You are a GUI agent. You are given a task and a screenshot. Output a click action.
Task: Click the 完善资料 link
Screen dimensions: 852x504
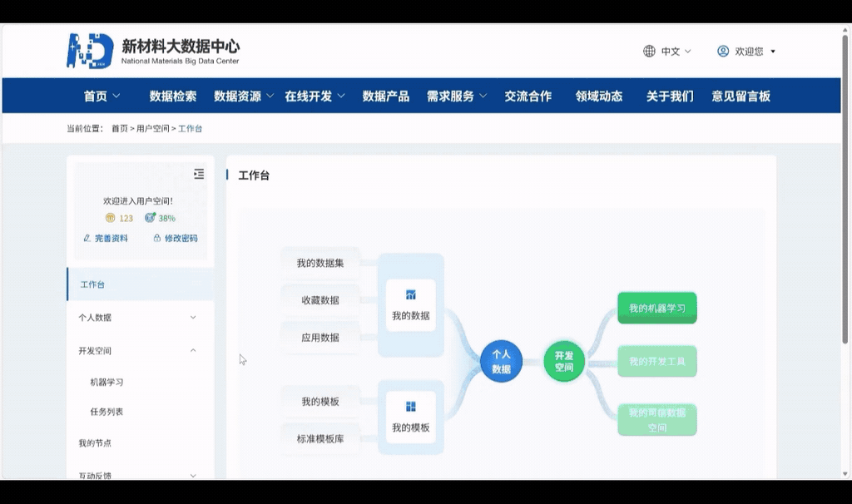pyautogui.click(x=111, y=238)
